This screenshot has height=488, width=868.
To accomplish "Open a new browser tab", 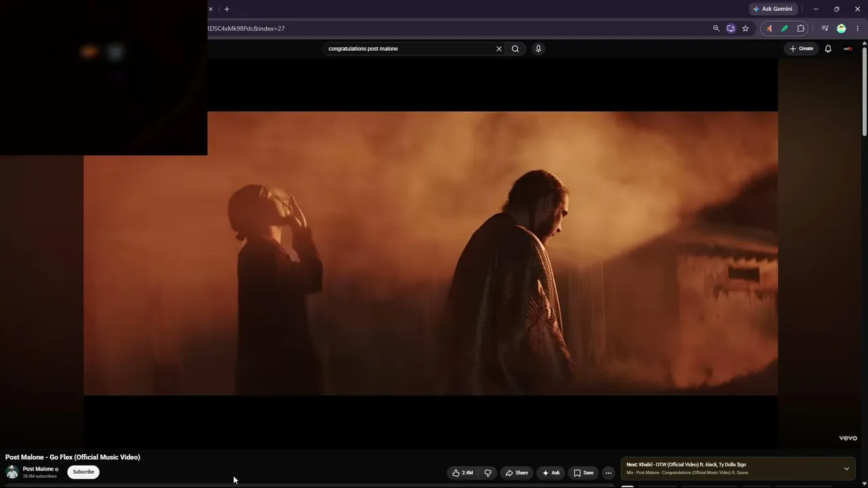I will click(x=226, y=9).
